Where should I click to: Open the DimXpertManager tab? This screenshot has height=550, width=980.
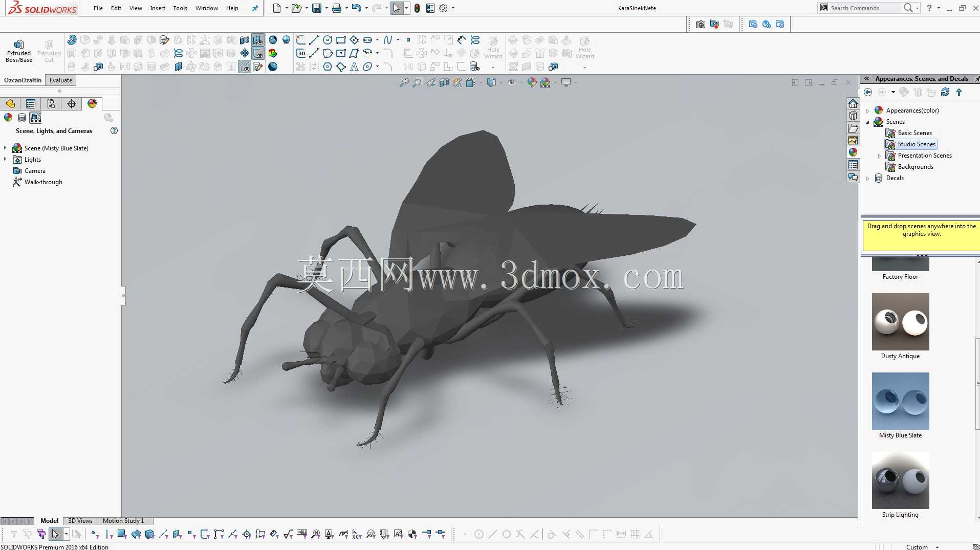[72, 104]
